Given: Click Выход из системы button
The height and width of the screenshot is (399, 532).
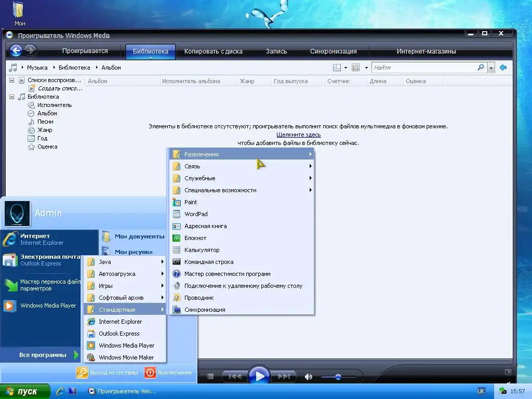Looking at the screenshot, I should click(x=108, y=373).
